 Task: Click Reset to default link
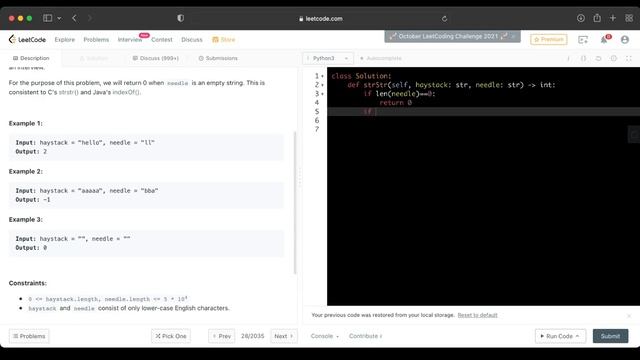478,315
